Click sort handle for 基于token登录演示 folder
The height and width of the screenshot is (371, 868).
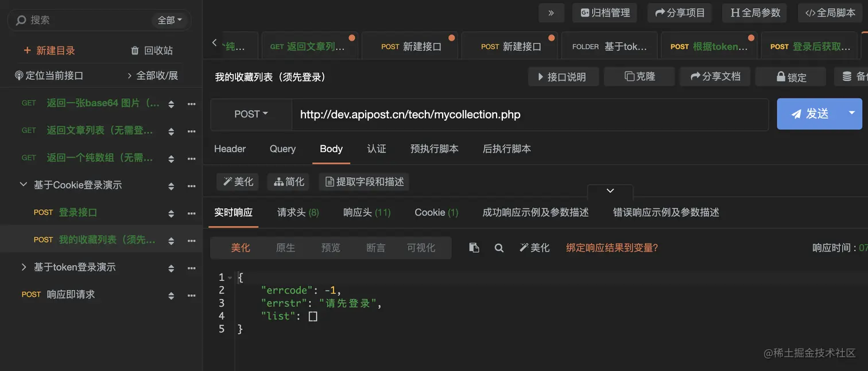pyautogui.click(x=171, y=268)
